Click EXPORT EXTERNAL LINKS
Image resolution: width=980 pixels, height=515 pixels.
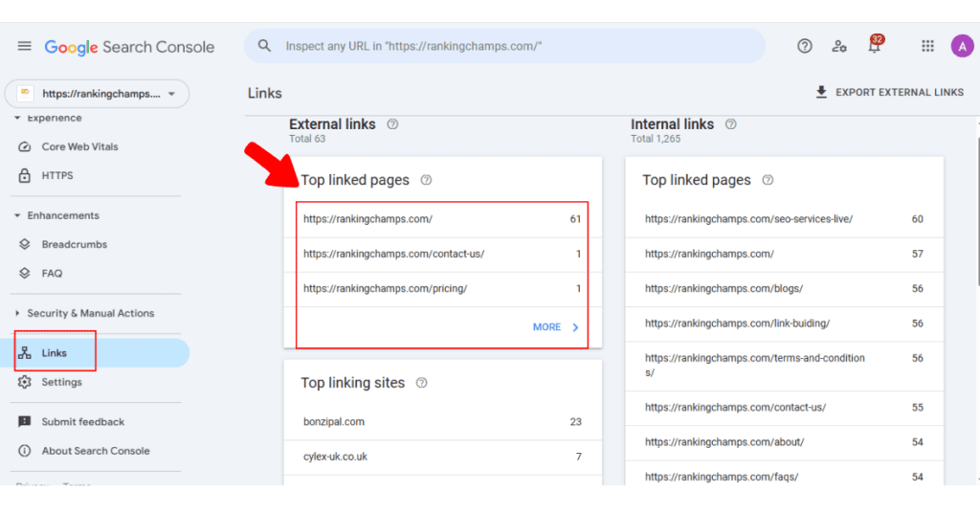pos(889,93)
